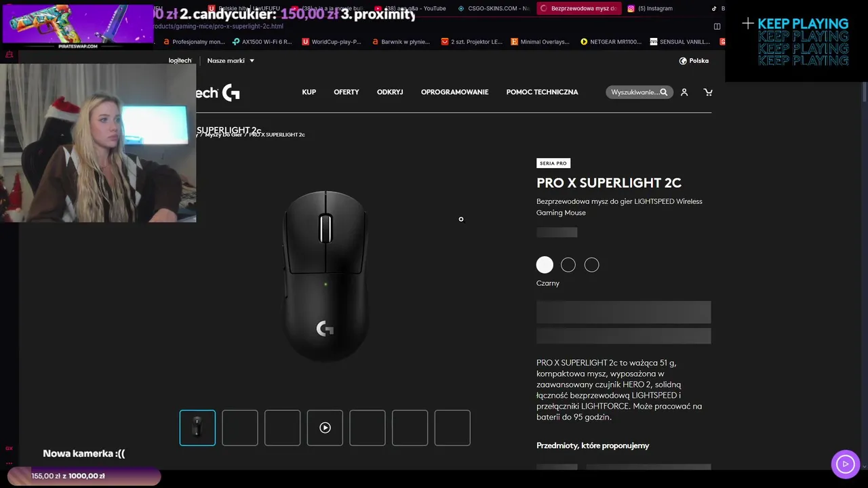Select the second color swatch option
Screen dimensions: 868x488
[x=568, y=265]
